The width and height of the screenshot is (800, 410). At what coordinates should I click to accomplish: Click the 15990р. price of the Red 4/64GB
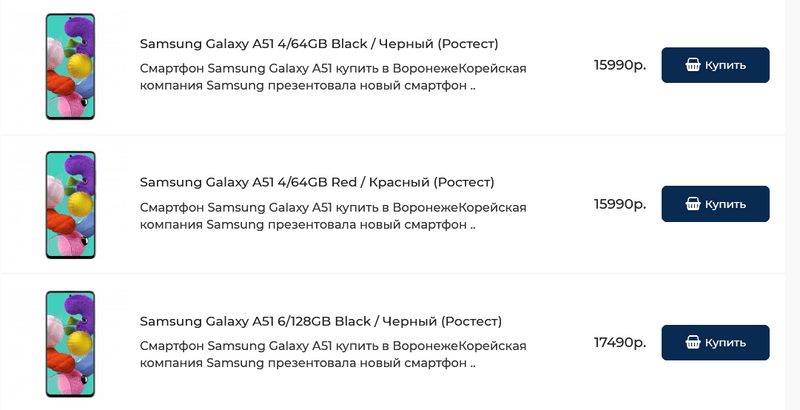pos(619,204)
